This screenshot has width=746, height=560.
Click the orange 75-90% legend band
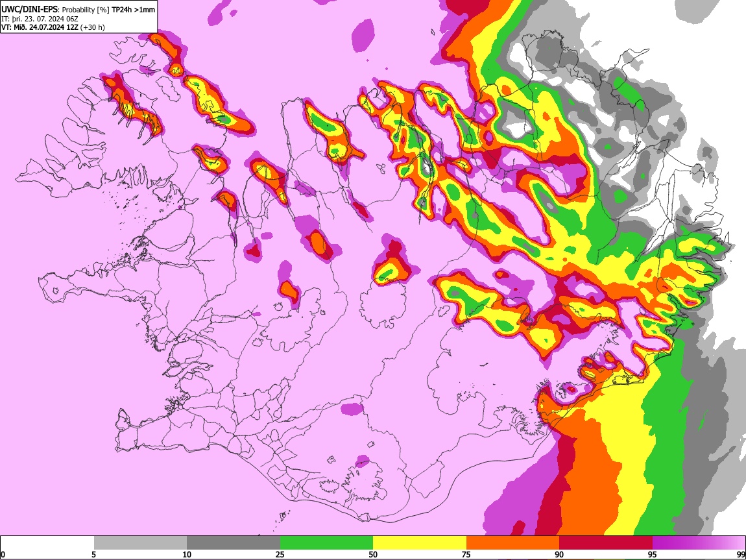coord(513,543)
